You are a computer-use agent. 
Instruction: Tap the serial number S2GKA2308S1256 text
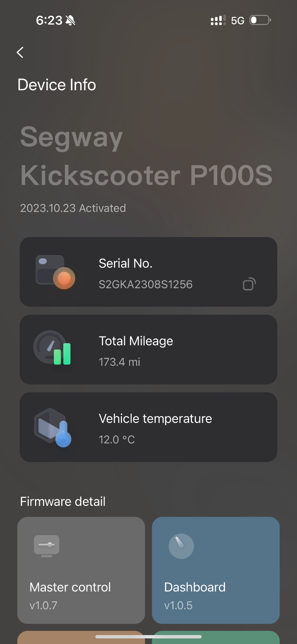point(146,285)
